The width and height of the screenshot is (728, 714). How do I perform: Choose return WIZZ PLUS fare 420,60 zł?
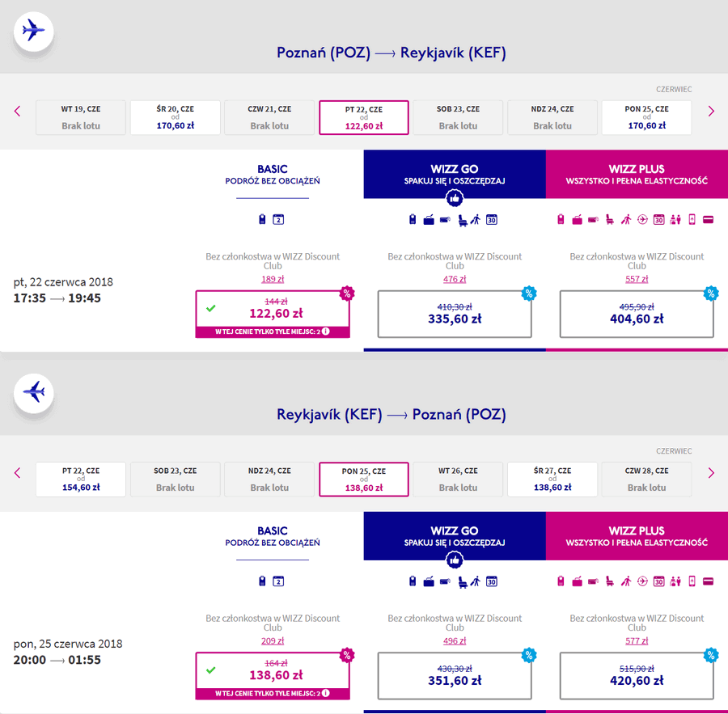click(x=637, y=675)
